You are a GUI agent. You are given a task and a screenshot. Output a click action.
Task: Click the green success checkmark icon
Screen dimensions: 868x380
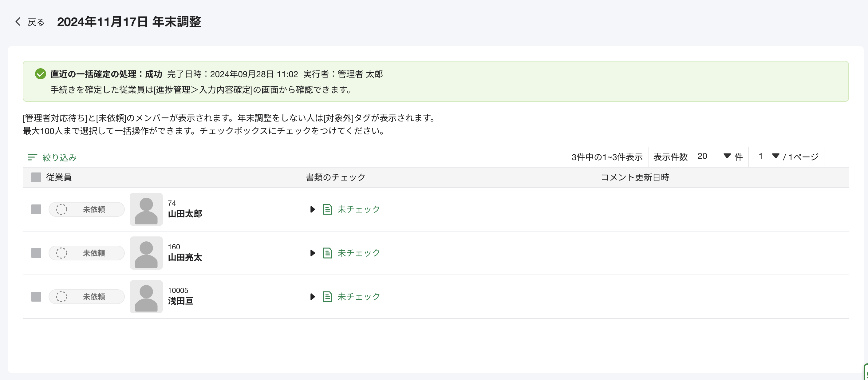tap(41, 74)
